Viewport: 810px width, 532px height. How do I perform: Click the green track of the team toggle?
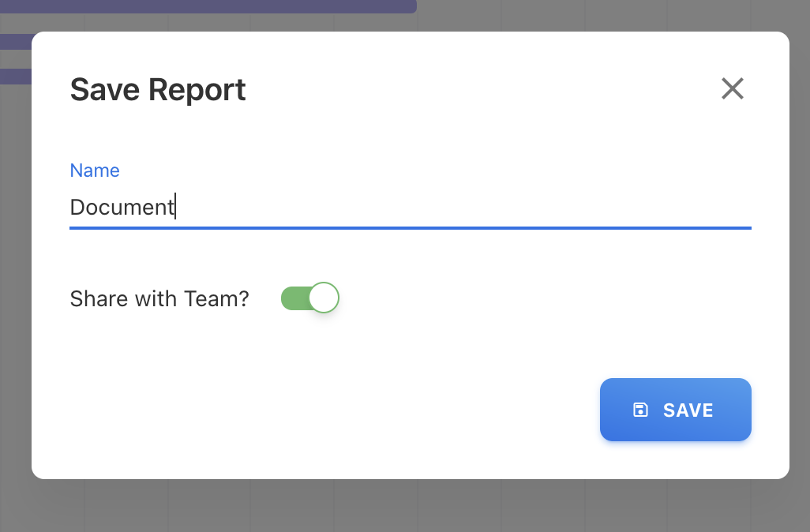coord(293,298)
